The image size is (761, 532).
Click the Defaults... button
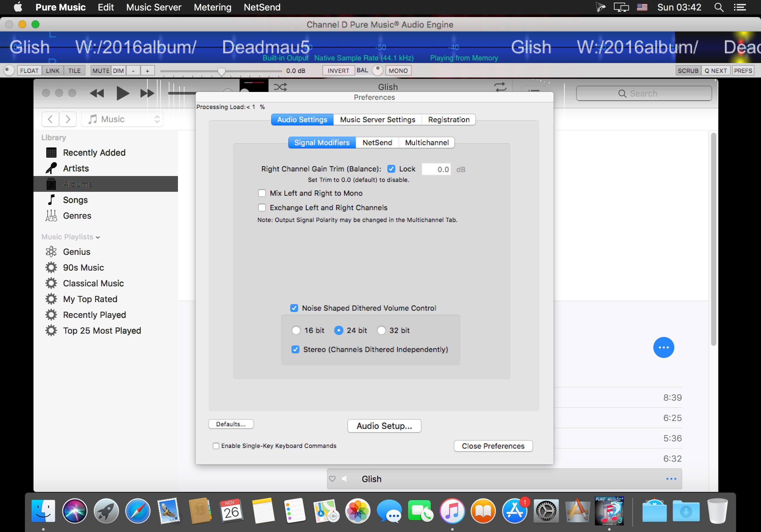[231, 424]
